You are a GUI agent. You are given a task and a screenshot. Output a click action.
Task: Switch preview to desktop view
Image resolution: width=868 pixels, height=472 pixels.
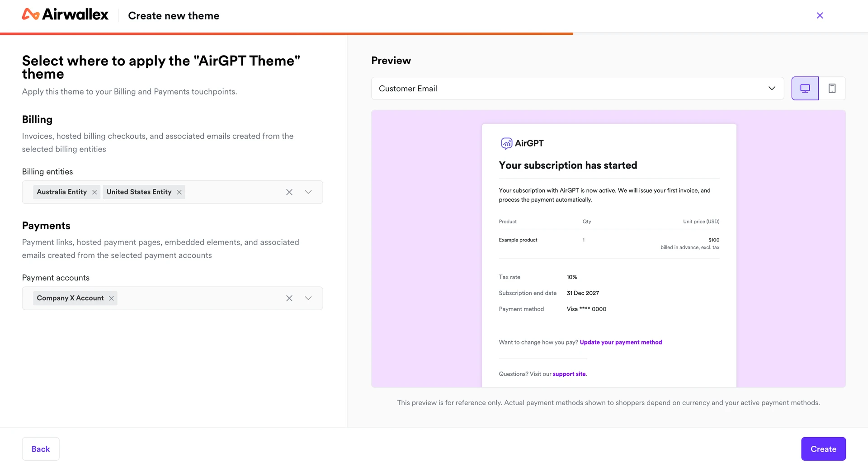tap(805, 89)
